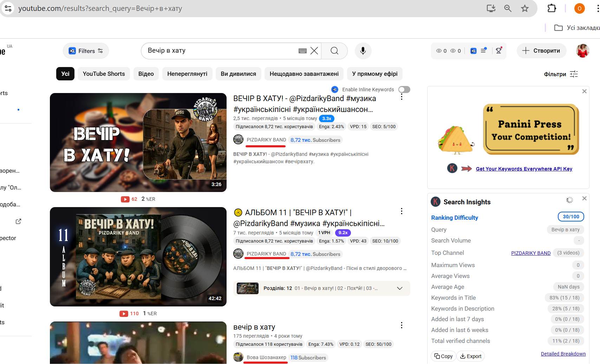Open more options for вечір в хату video
The width and height of the screenshot is (600, 364).
402,325
